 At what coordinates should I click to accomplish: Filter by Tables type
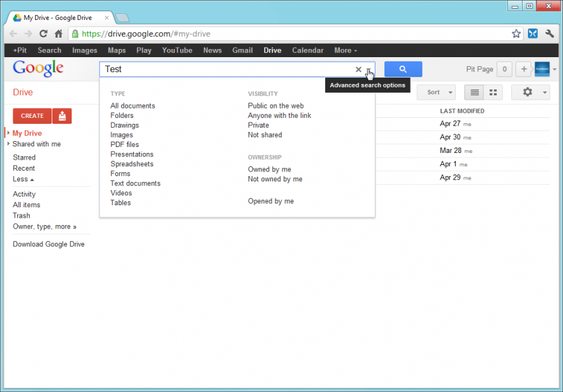[x=121, y=203]
